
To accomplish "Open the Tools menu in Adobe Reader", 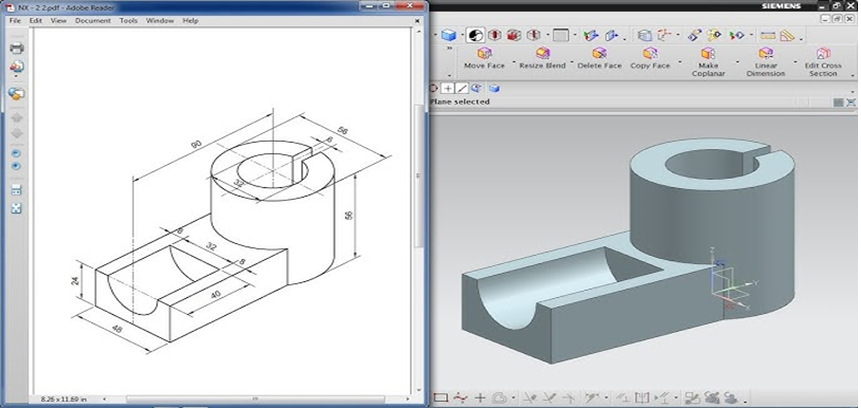I will 128,20.
